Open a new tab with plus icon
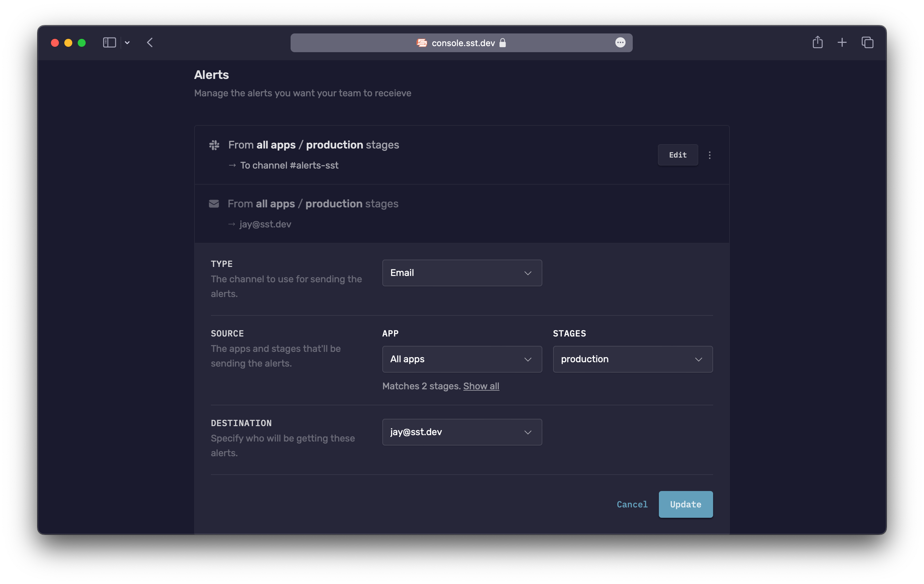 tap(842, 42)
